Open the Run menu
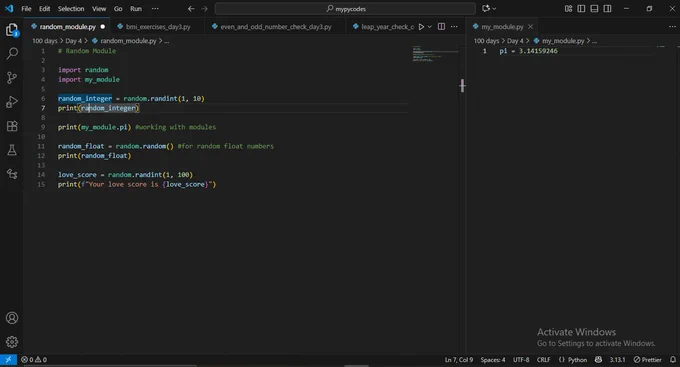Image resolution: width=680 pixels, height=367 pixels. (136, 8)
